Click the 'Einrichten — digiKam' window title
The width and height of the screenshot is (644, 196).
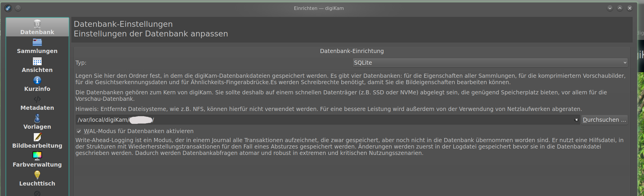coord(319,8)
